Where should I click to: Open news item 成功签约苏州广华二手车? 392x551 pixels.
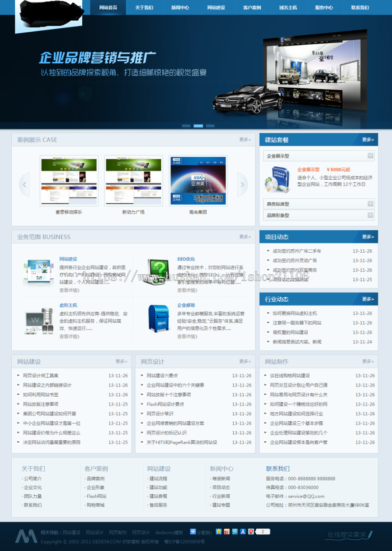tap(297, 251)
